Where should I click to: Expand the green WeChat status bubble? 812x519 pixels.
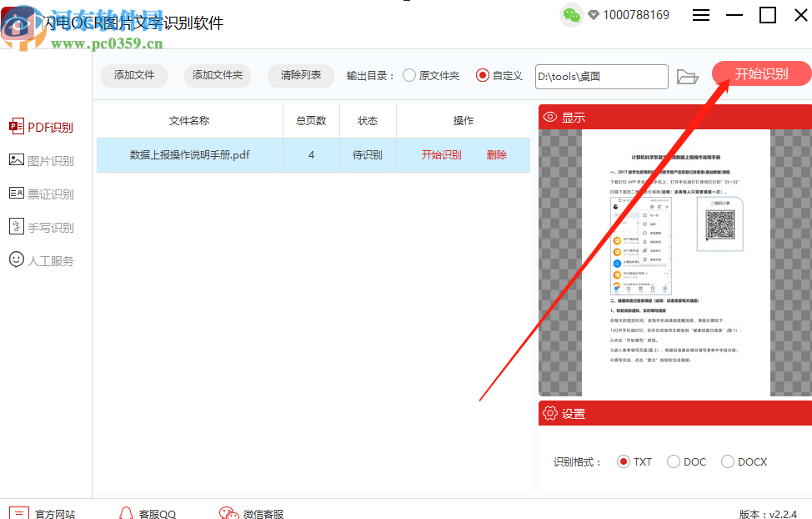click(x=571, y=15)
